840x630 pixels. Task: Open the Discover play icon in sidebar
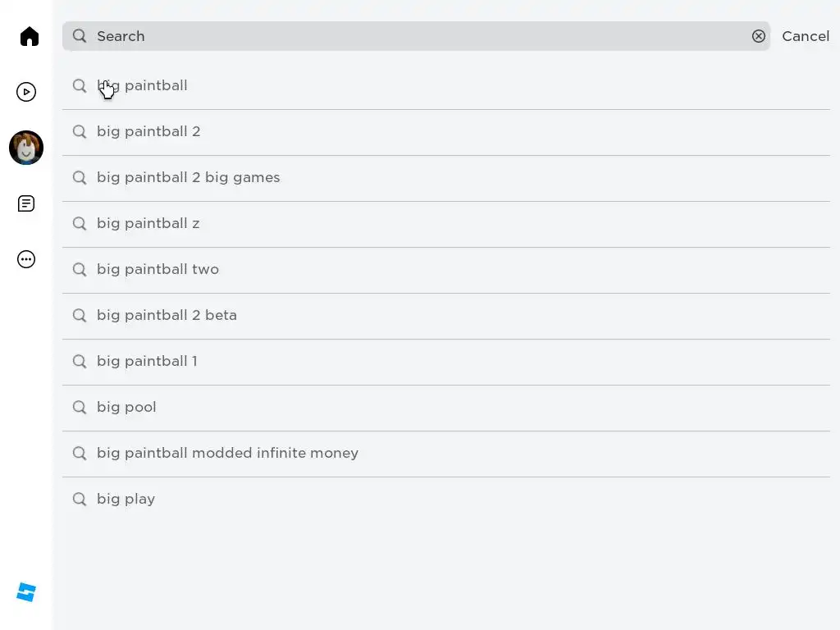pyautogui.click(x=26, y=92)
